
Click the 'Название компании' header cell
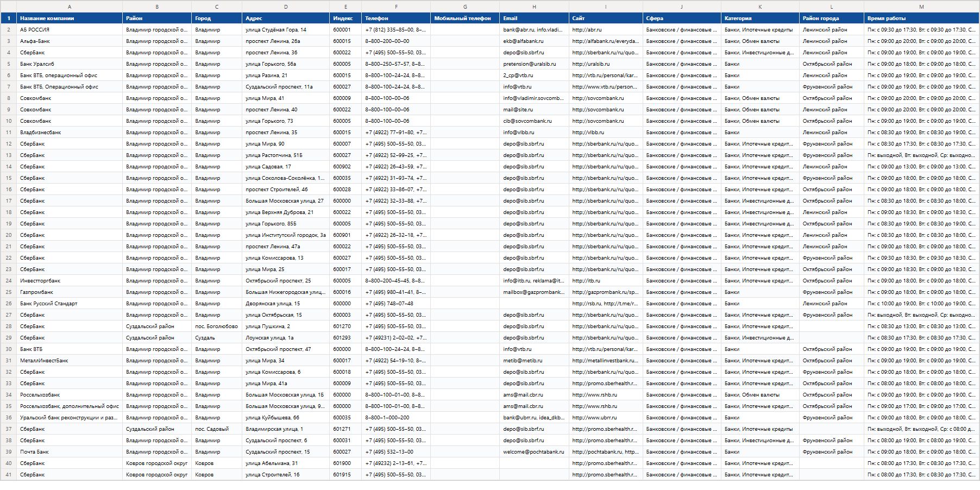(70, 18)
